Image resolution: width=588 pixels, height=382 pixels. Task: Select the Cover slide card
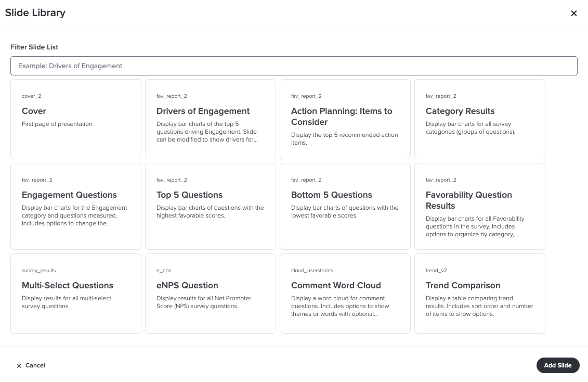click(76, 119)
